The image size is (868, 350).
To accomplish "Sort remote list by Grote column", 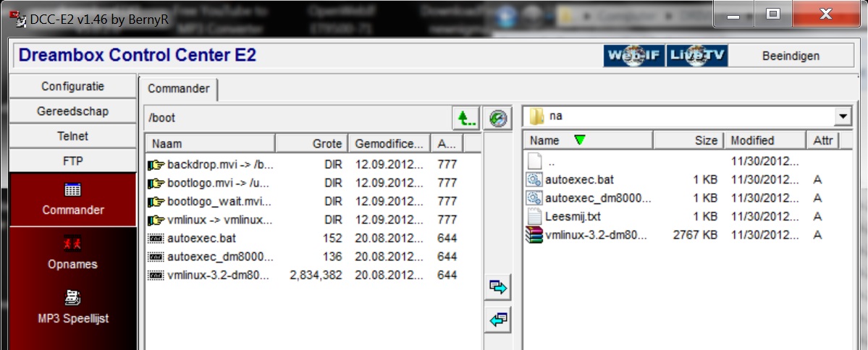I will [x=312, y=144].
